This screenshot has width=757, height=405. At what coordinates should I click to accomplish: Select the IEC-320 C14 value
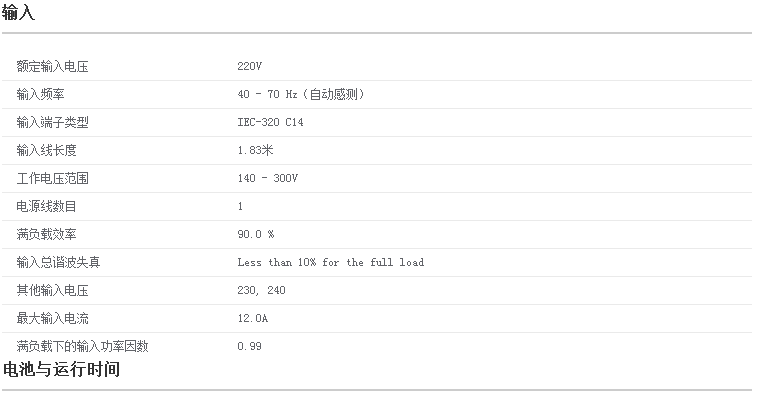pos(269,122)
